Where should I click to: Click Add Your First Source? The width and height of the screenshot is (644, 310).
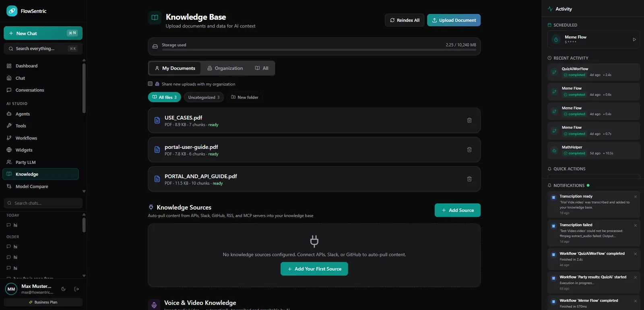314,269
